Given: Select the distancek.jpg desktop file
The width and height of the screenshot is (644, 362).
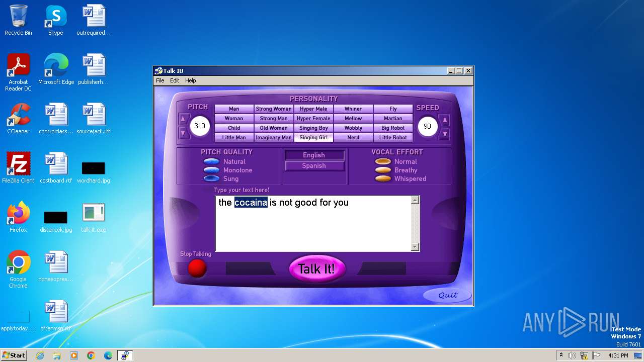Looking at the screenshot, I should tap(56, 221).
